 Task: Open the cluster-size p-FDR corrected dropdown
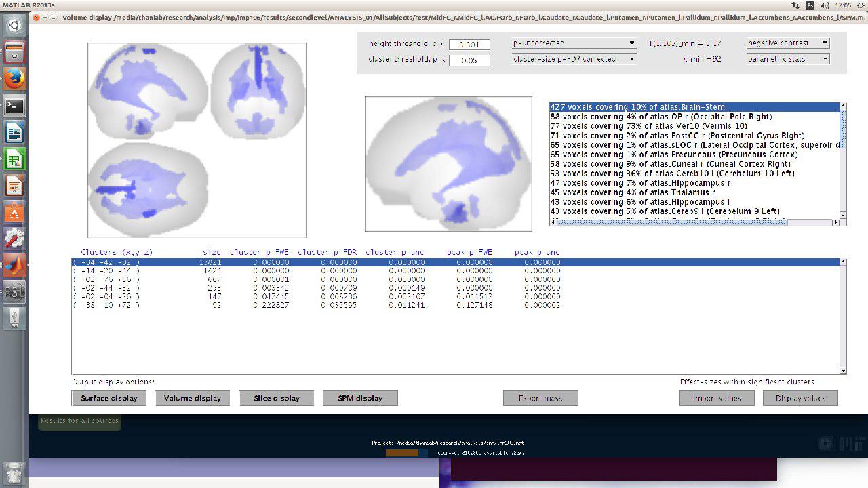pos(574,59)
